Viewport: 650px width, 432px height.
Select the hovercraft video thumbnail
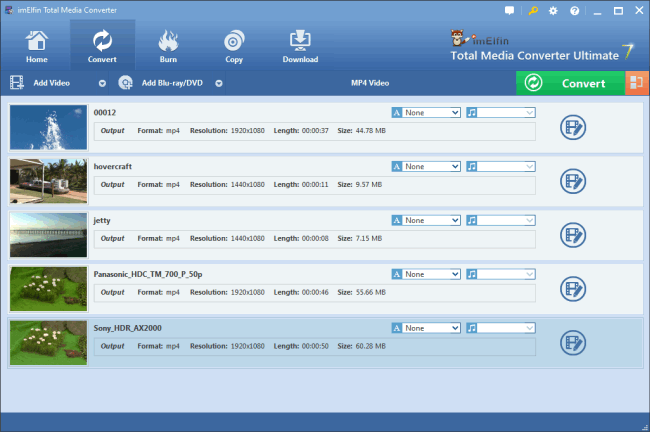(49, 181)
